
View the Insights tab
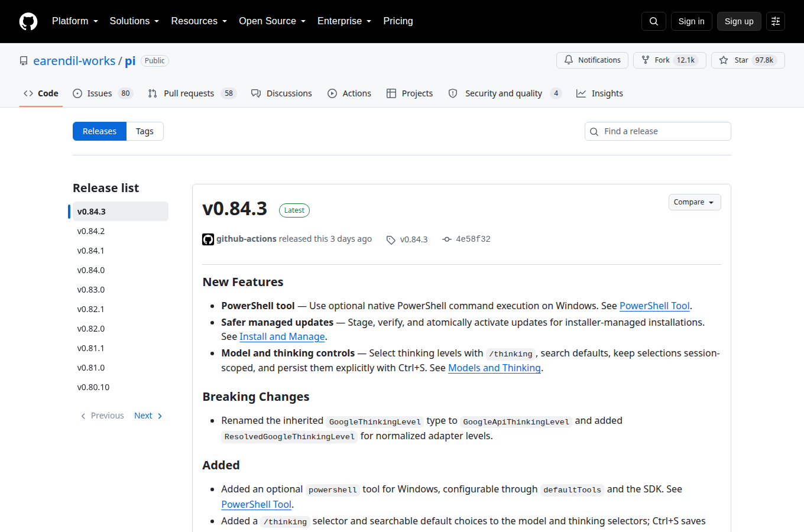(x=599, y=93)
